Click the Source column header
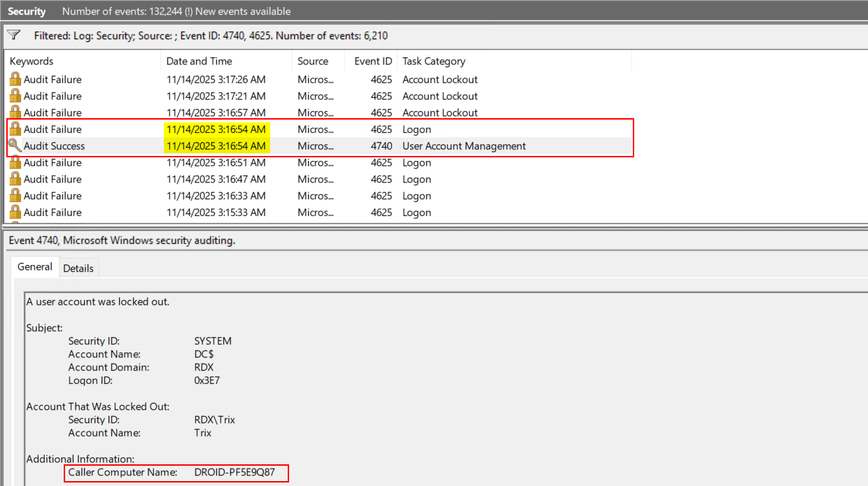868x486 pixels. (312, 62)
